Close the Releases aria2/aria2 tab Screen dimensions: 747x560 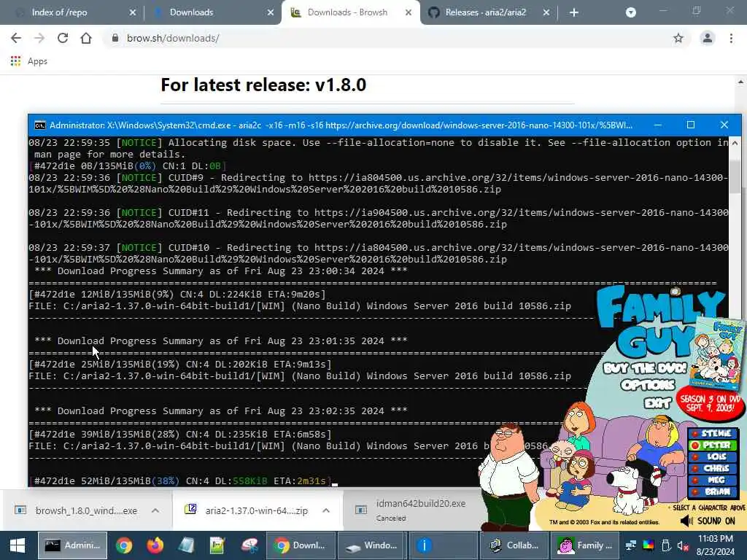[x=546, y=12]
